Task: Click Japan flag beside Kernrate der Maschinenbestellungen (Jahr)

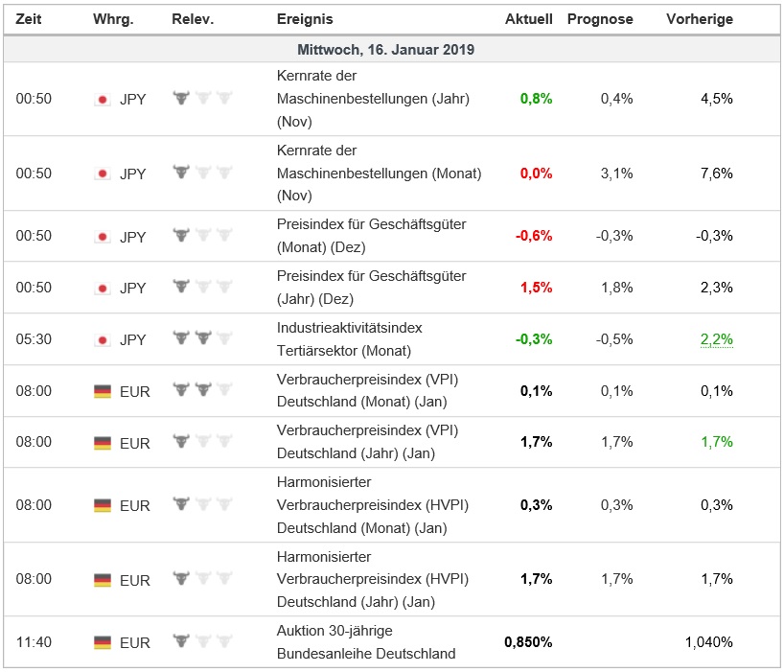Action: click(102, 99)
